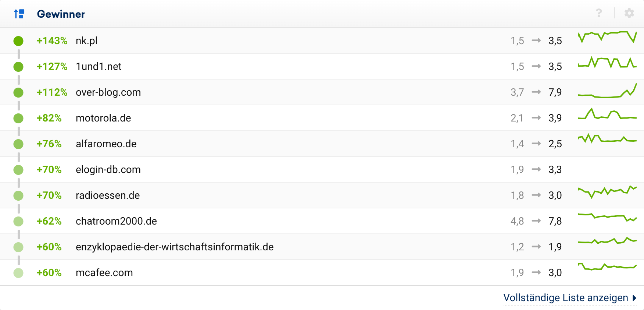
Task: Click the green dot beside 1und1.net
Action: click(x=18, y=67)
